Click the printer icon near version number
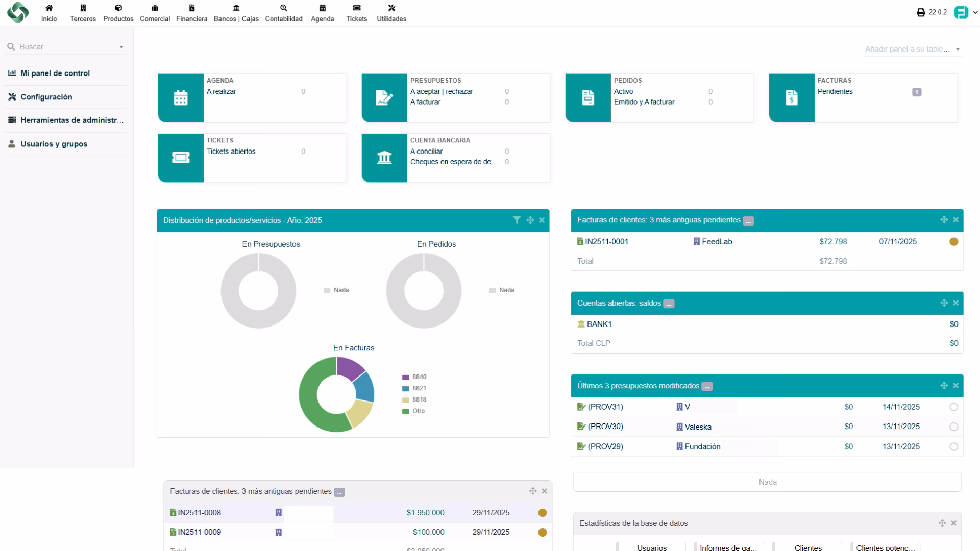Viewport: 980px width, 551px height. (x=921, y=12)
